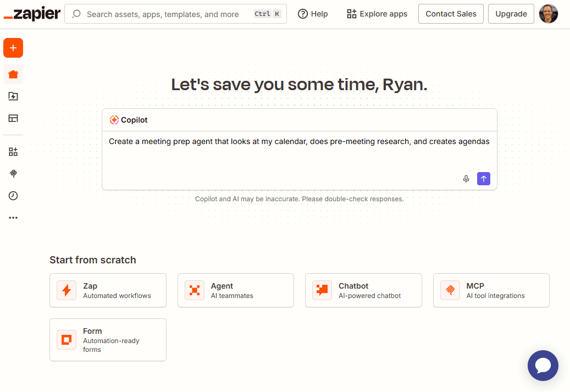Open the Zaps lightning-bolt sidebar icon
The width and height of the screenshot is (570, 392).
pos(13,96)
